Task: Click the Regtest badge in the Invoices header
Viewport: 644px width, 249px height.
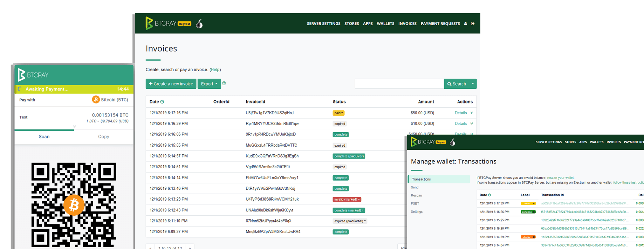Action: (184, 24)
